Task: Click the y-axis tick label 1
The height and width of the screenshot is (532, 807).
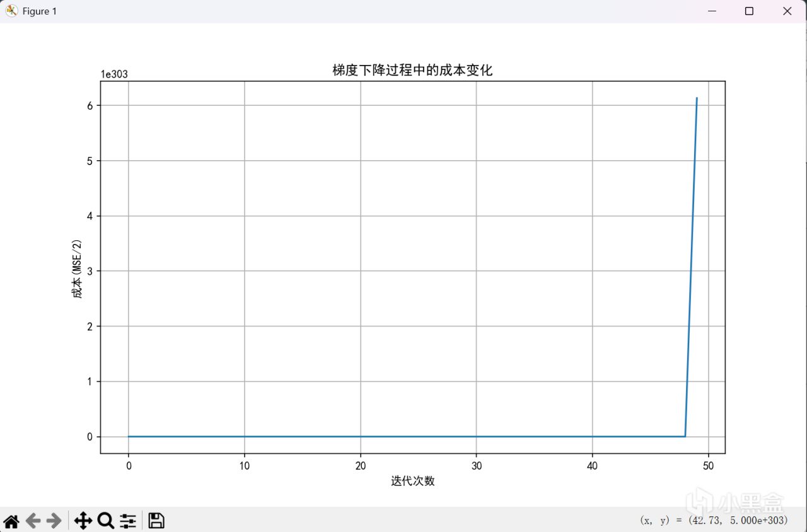Action: click(90, 381)
